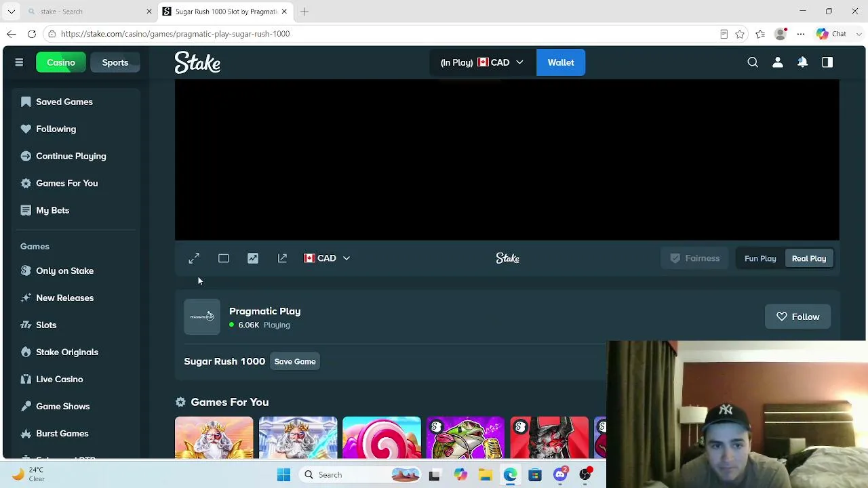Viewport: 868px width, 488px height.
Task: Open the live stats chart icon
Action: pyautogui.click(x=253, y=258)
